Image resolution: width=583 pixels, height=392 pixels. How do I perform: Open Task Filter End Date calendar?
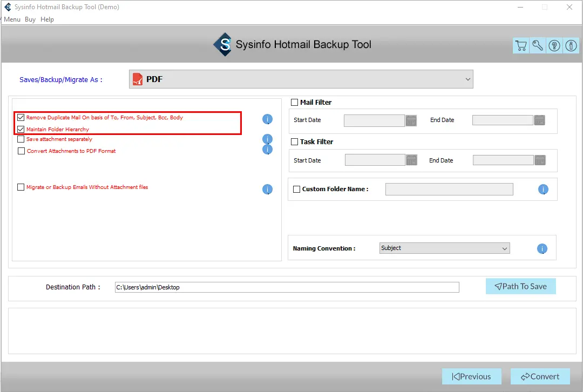540,160
